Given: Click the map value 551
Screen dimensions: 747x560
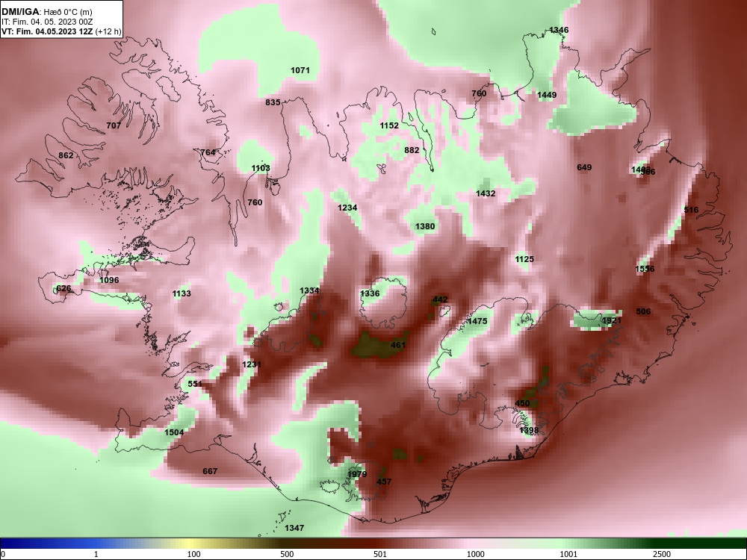Looking at the screenshot, I should click(x=195, y=385).
